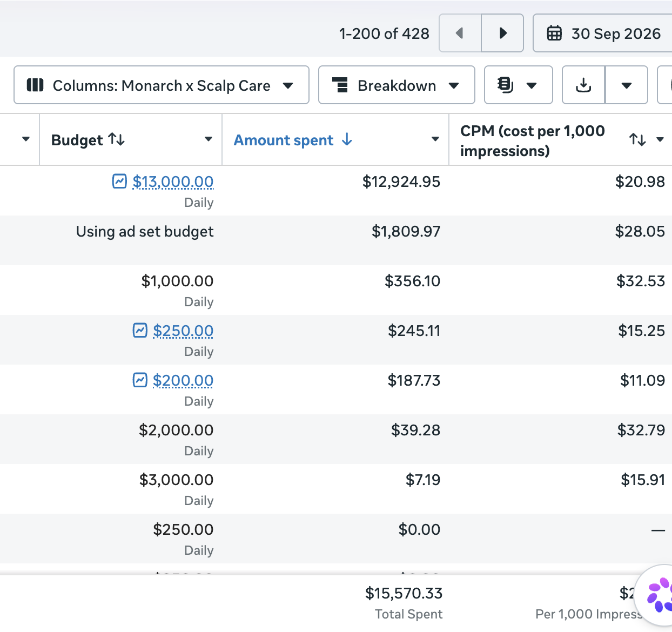This screenshot has height=632, width=672.
Task: Edit the $200.00 daily budget link
Action: [x=183, y=380]
